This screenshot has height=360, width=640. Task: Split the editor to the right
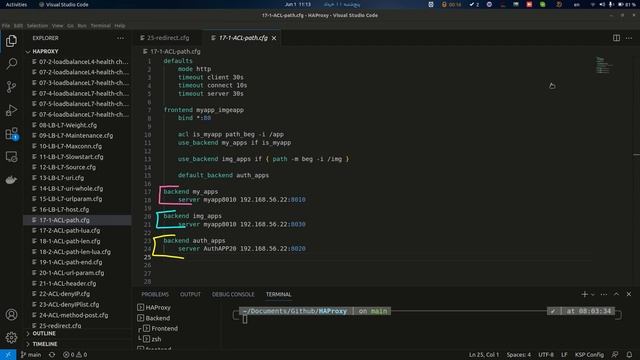[616, 38]
